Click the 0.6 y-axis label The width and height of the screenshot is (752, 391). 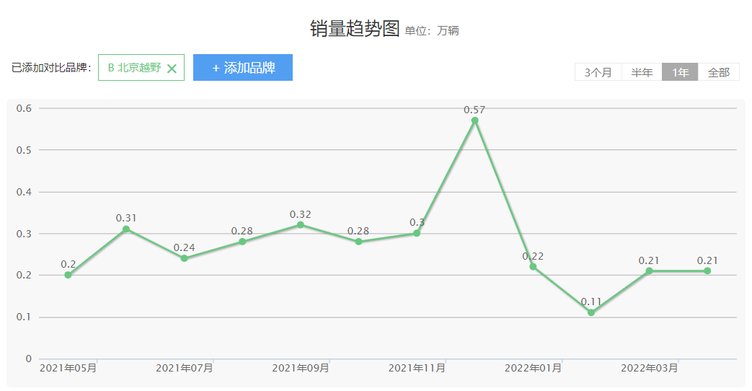tap(24, 108)
